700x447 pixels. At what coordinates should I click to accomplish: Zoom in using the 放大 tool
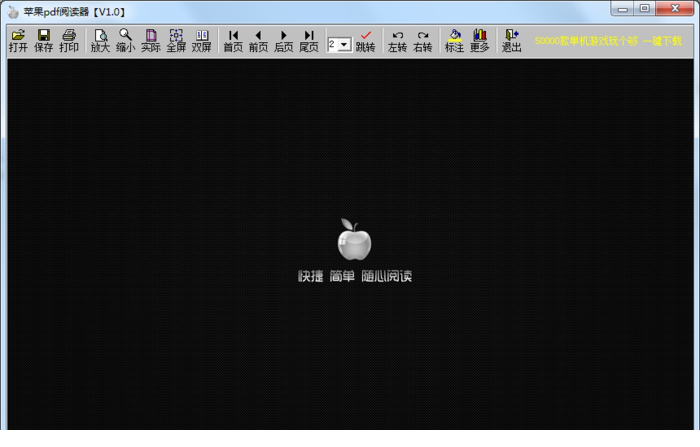pyautogui.click(x=100, y=41)
